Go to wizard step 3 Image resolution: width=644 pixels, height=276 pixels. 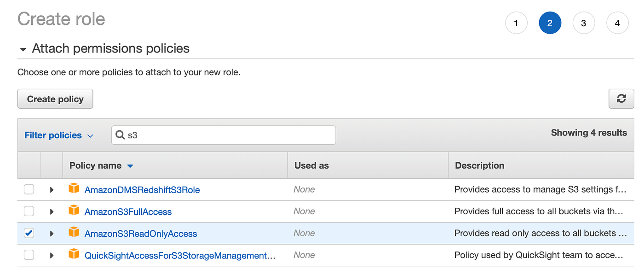[x=584, y=23]
